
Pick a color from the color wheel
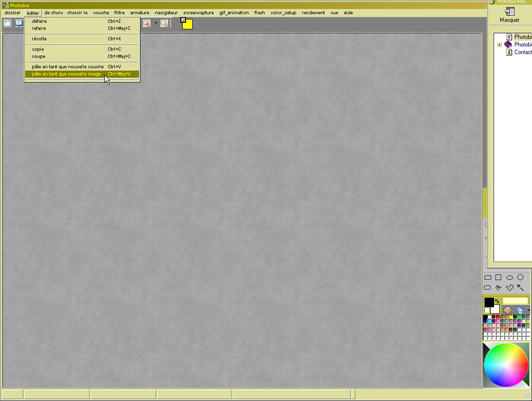[x=506, y=364]
